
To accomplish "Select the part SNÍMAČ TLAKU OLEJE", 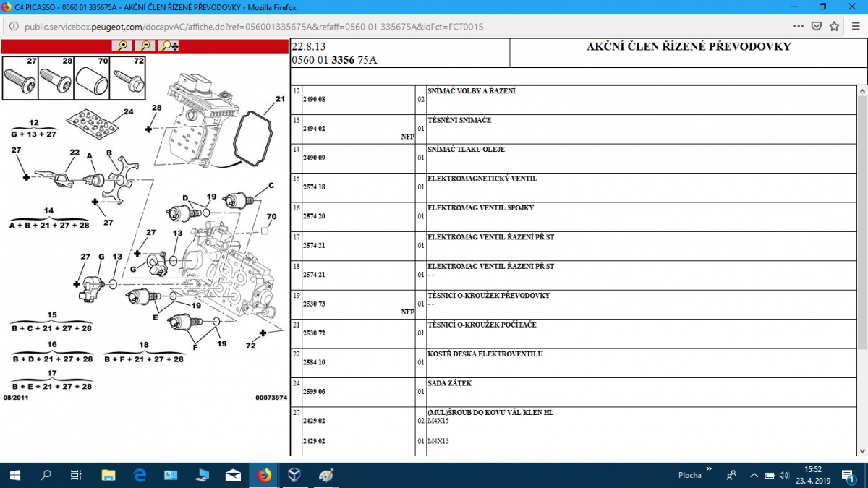I will coord(467,150).
